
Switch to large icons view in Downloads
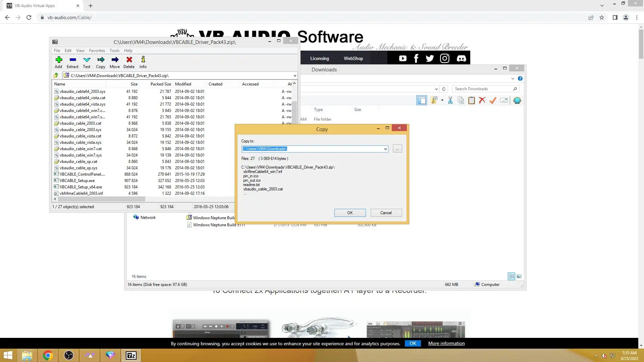click(519, 277)
